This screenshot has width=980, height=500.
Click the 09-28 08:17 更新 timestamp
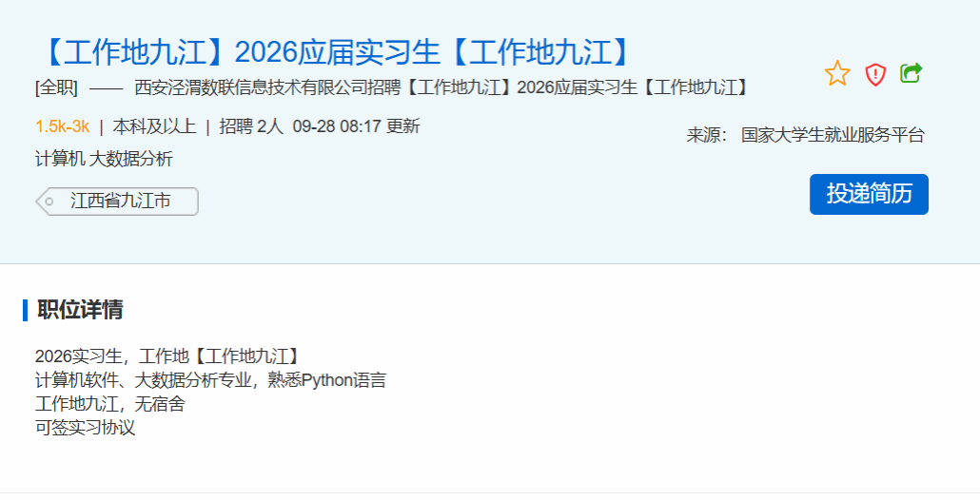[x=356, y=126]
